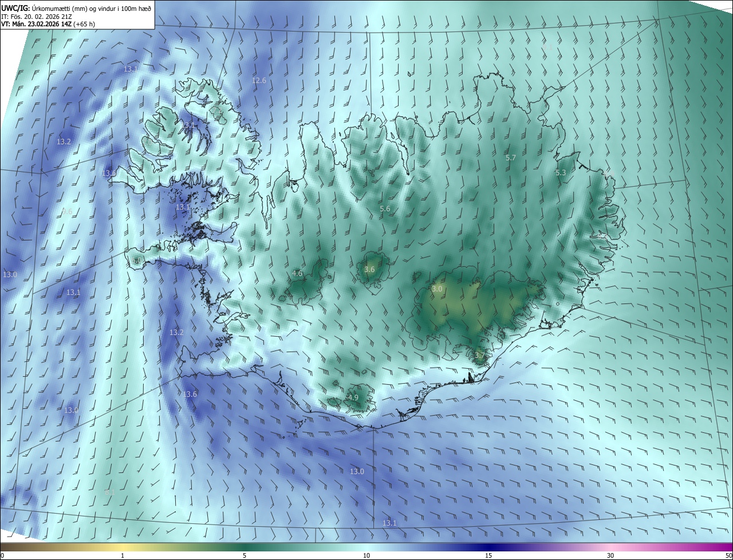
Task: Click the 4.9 value label on the map
Action: coord(353,397)
